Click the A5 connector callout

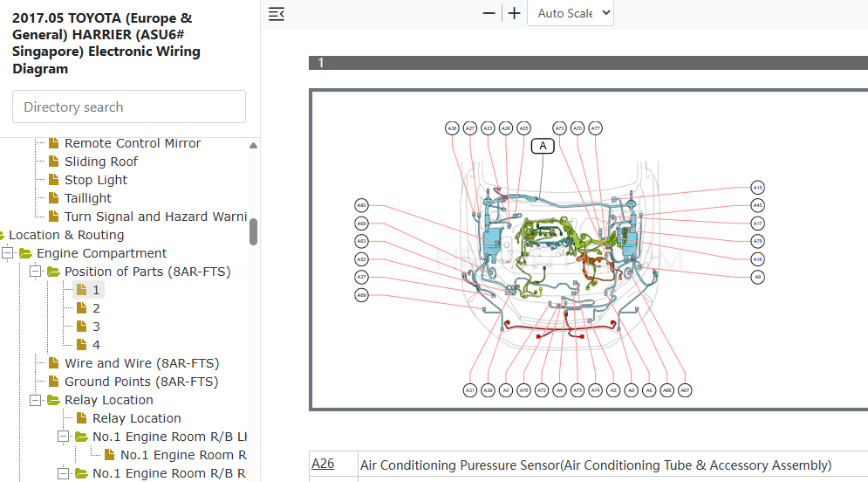point(613,390)
